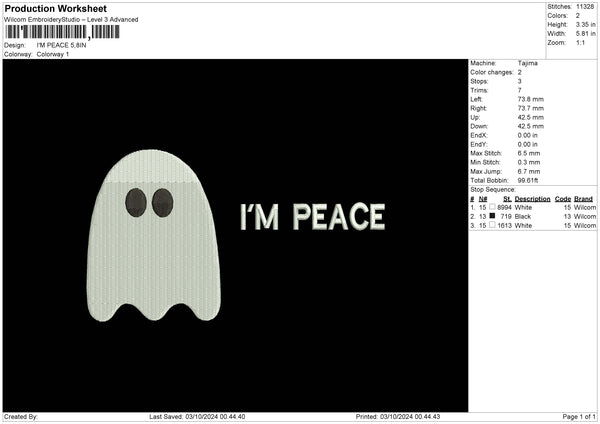Click the "N#" column header
The height and width of the screenshot is (424, 600).
[x=483, y=199]
